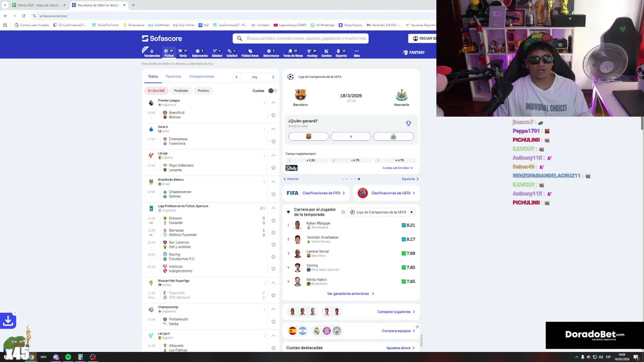The width and height of the screenshot is (644, 362).
Task: Collapse the Championship section
Action: 273,309
